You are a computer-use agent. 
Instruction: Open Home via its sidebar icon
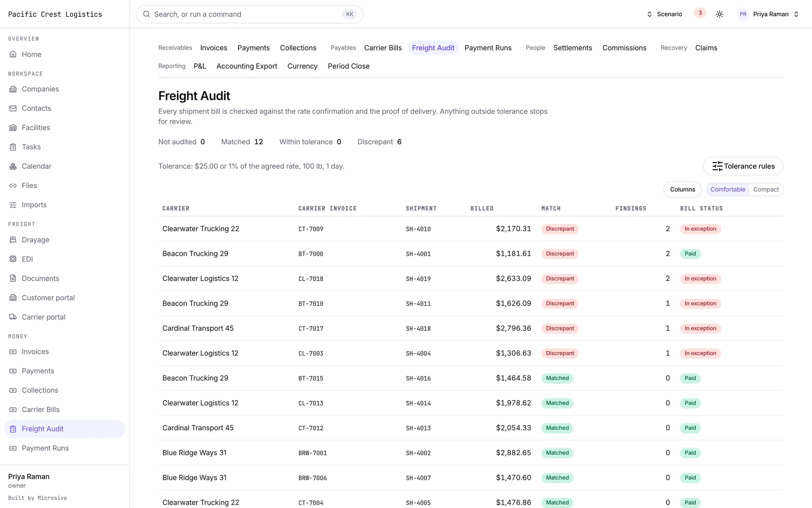coord(13,54)
